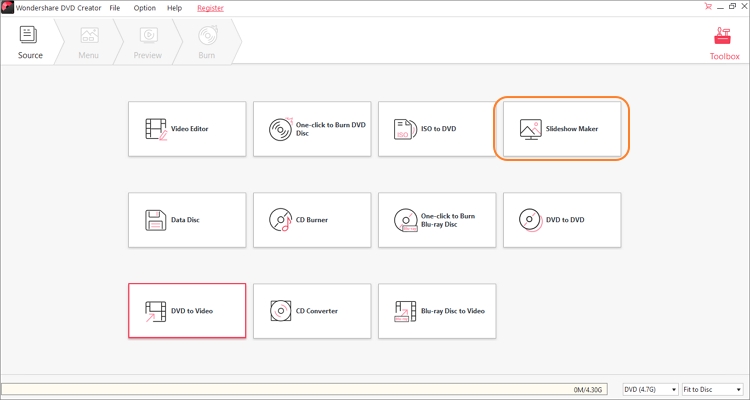Click the DVD to Video film icon
Viewport: 750px width, 400px height.
[x=155, y=311]
